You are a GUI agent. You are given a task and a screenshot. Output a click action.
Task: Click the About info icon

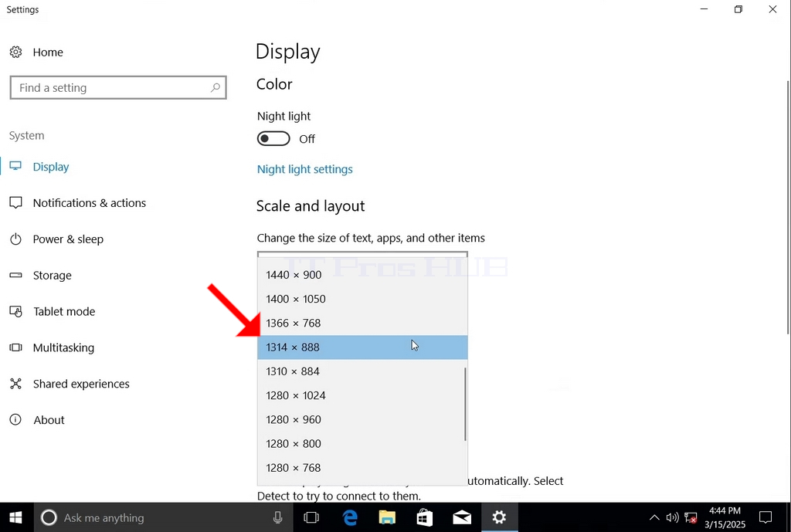point(15,419)
